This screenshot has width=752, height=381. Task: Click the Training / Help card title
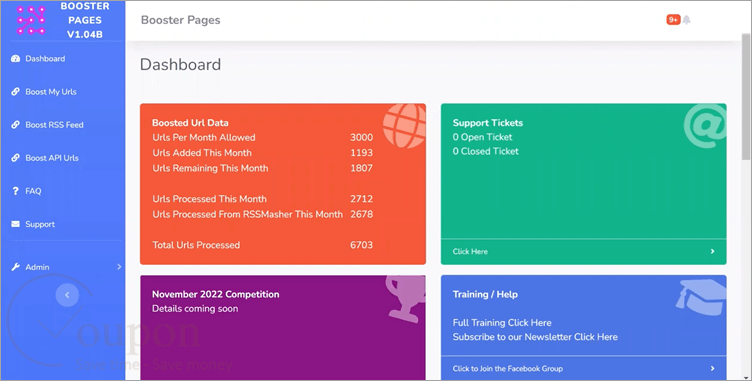pyautogui.click(x=485, y=294)
